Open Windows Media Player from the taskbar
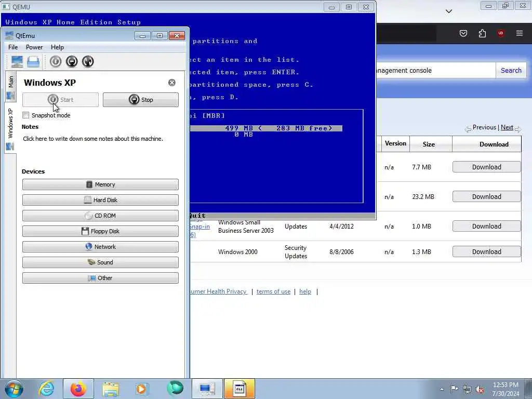 tap(142, 389)
